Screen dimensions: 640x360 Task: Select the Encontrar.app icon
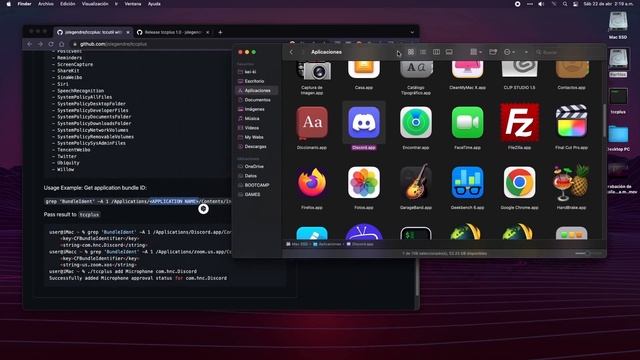tap(416, 122)
